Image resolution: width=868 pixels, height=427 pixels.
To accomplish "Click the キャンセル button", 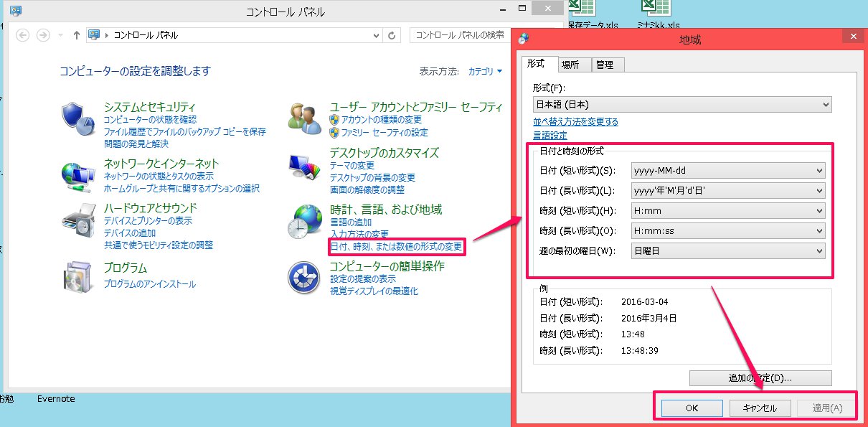I will click(760, 408).
